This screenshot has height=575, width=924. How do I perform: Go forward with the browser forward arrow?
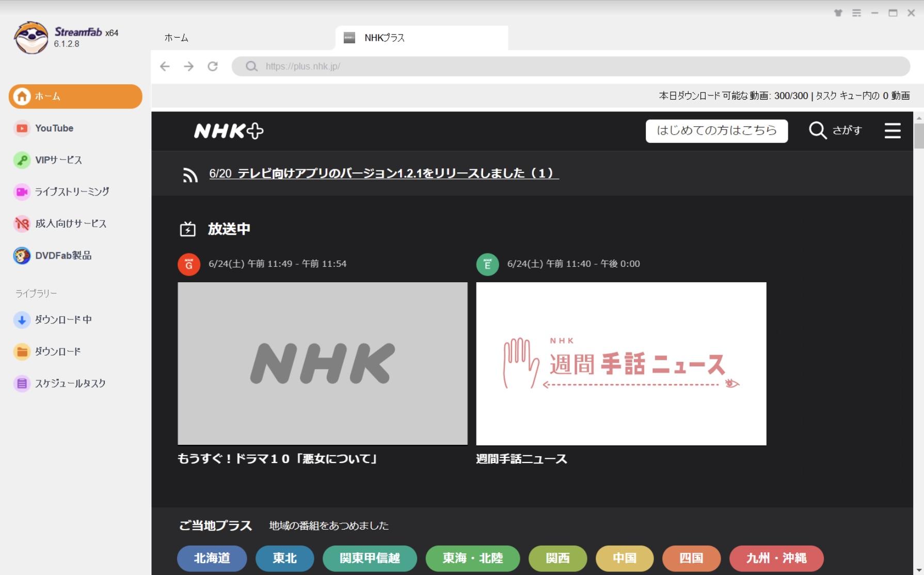pos(189,66)
